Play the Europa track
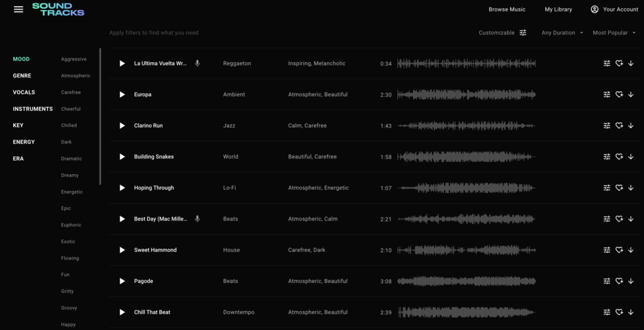The image size is (644, 330). (122, 95)
